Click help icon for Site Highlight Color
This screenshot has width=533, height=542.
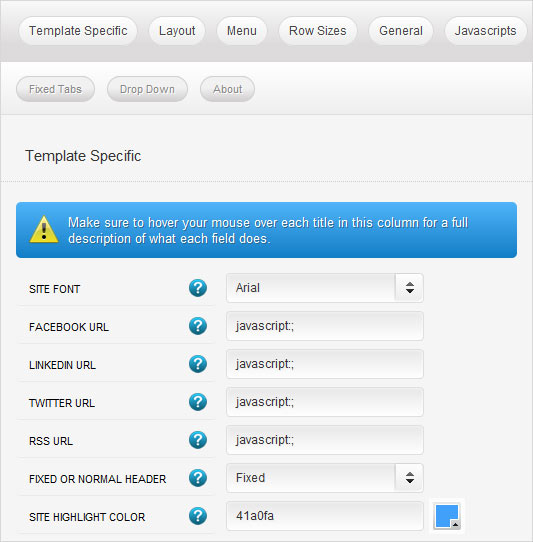[x=198, y=516]
